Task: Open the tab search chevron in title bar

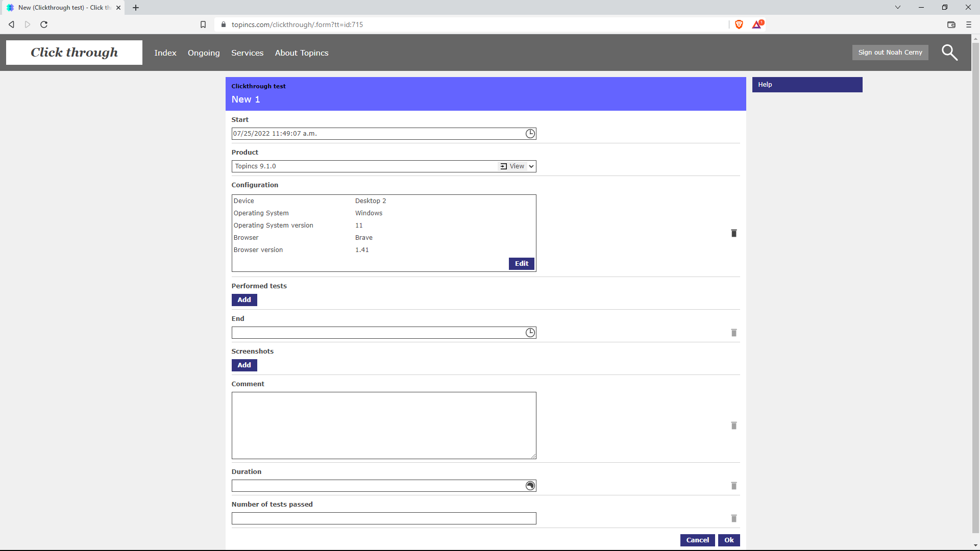Action: pyautogui.click(x=897, y=7)
